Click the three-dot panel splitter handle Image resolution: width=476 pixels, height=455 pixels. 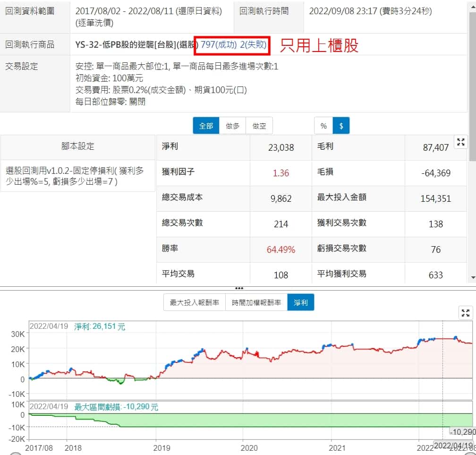tap(239, 288)
